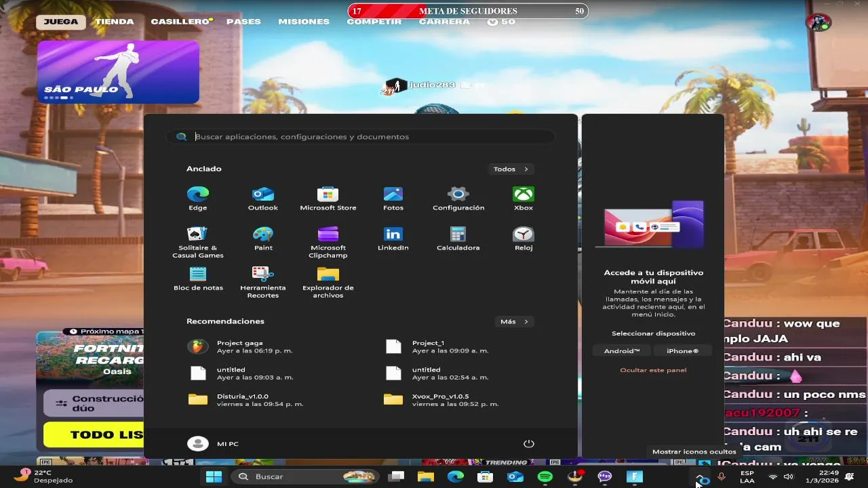The height and width of the screenshot is (488, 868).
Task: Open Fortnite CASILLERO tab
Action: pyautogui.click(x=180, y=22)
